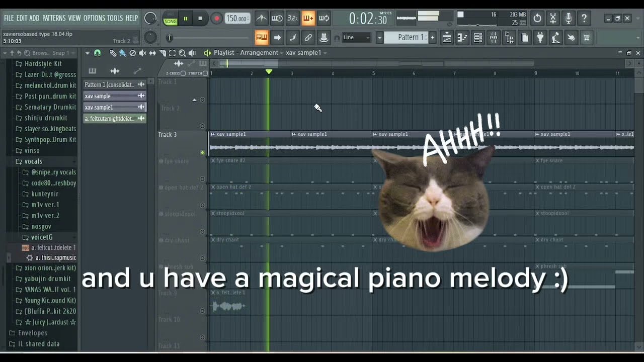Open the PATTERNS menu
The image size is (644, 362).
pyautogui.click(x=54, y=18)
